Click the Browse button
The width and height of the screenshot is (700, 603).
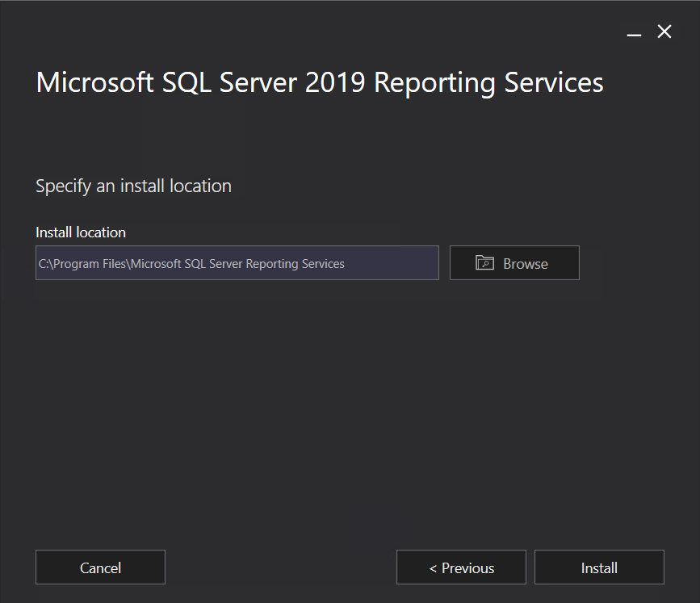click(x=514, y=263)
